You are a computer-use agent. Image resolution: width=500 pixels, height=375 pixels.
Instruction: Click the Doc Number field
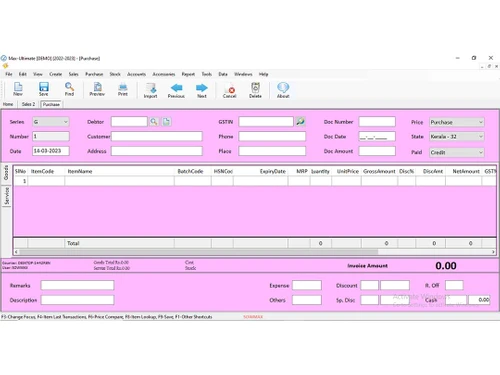point(377,121)
